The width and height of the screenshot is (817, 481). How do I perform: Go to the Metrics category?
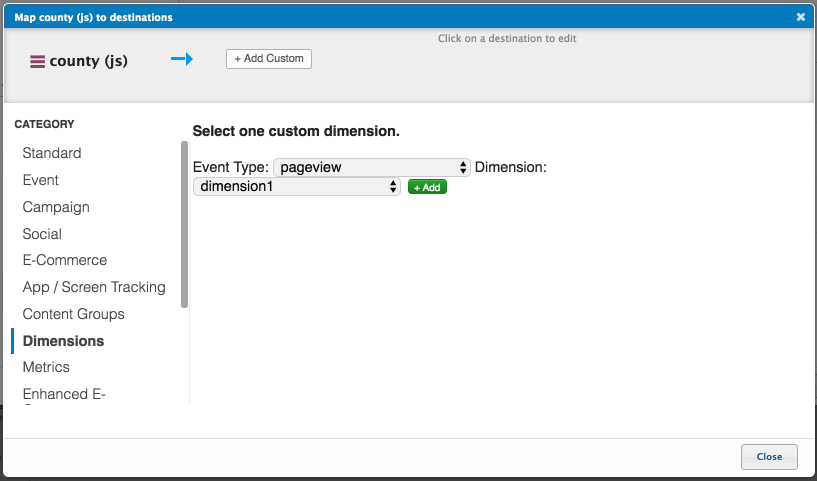coord(46,367)
